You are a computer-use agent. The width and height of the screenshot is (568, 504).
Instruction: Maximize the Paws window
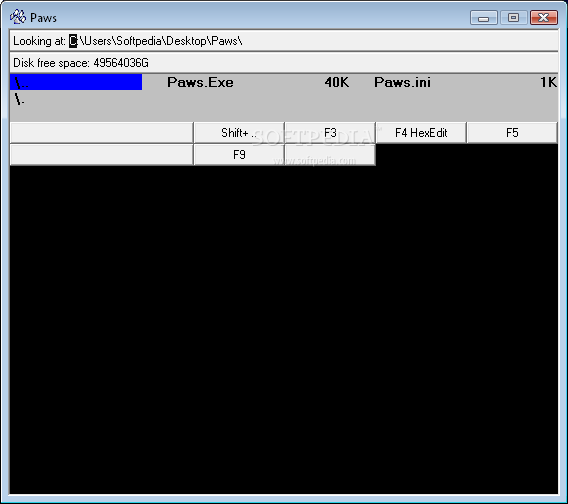pyautogui.click(x=513, y=17)
